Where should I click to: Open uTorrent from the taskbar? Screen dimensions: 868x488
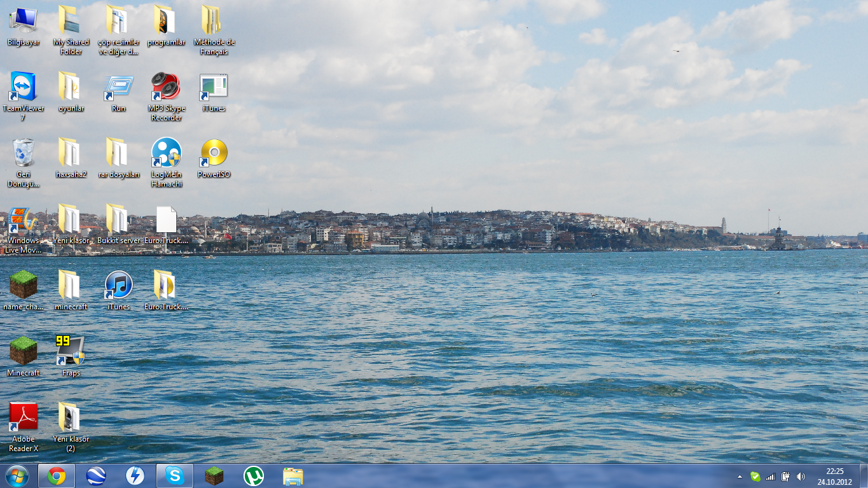pyautogui.click(x=254, y=475)
